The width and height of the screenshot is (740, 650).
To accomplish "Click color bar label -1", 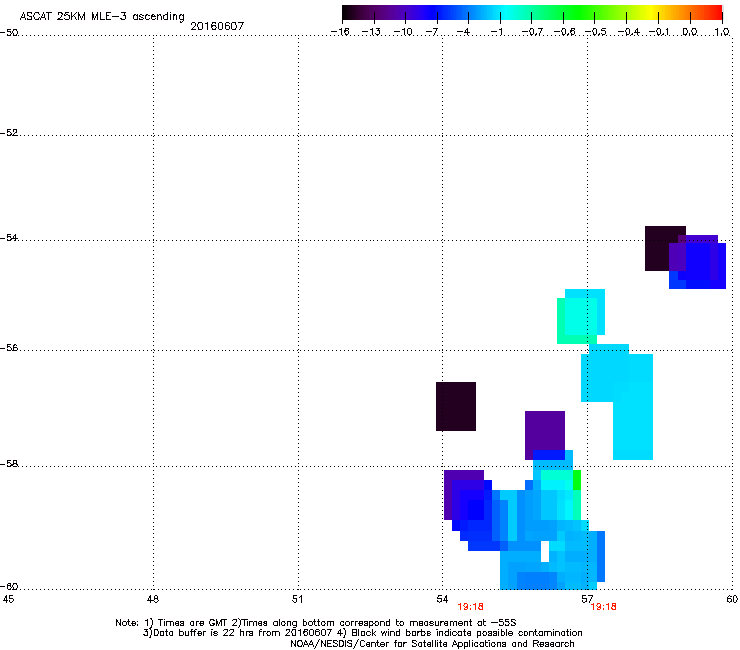I will coord(496,32).
